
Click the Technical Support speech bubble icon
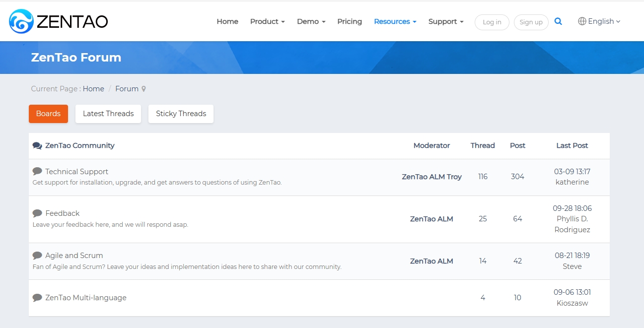click(x=37, y=171)
